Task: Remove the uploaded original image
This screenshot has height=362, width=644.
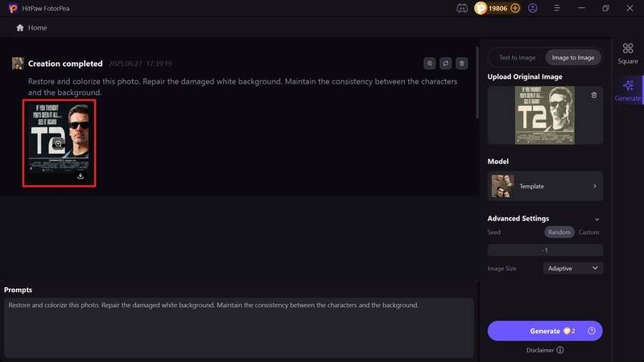Action: coord(594,95)
